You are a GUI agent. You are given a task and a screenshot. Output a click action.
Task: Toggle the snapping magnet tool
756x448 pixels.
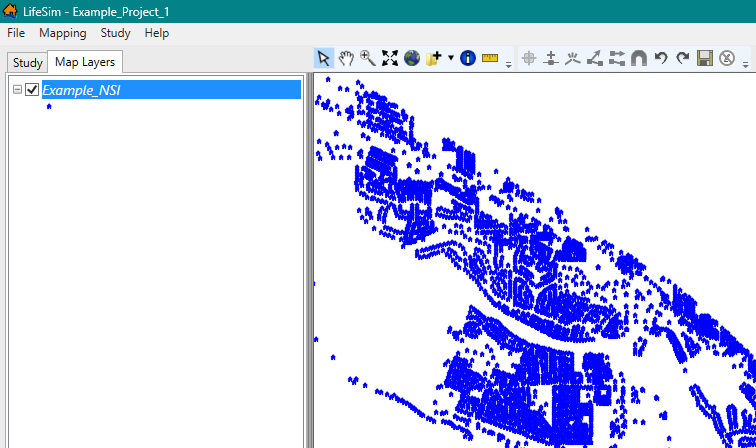tap(639, 58)
